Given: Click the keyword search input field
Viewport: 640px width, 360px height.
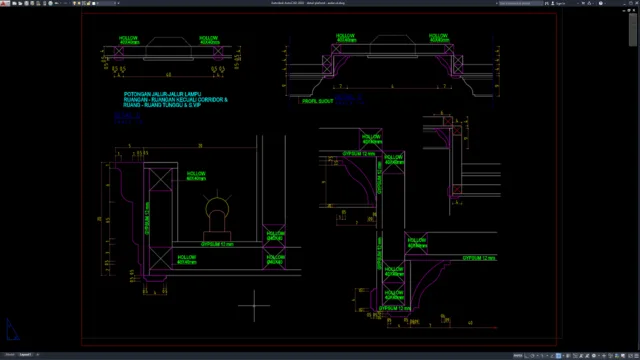Looking at the screenshot, I should coord(521,3).
